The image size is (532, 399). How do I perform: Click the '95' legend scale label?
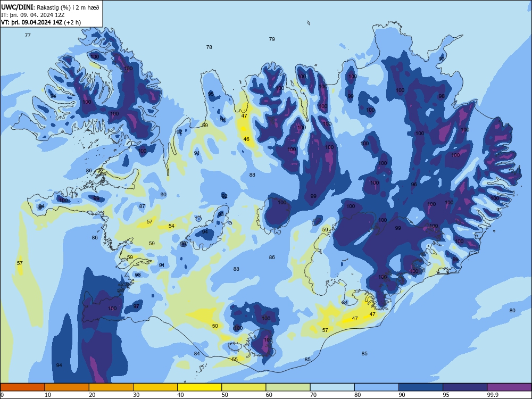click(x=446, y=395)
